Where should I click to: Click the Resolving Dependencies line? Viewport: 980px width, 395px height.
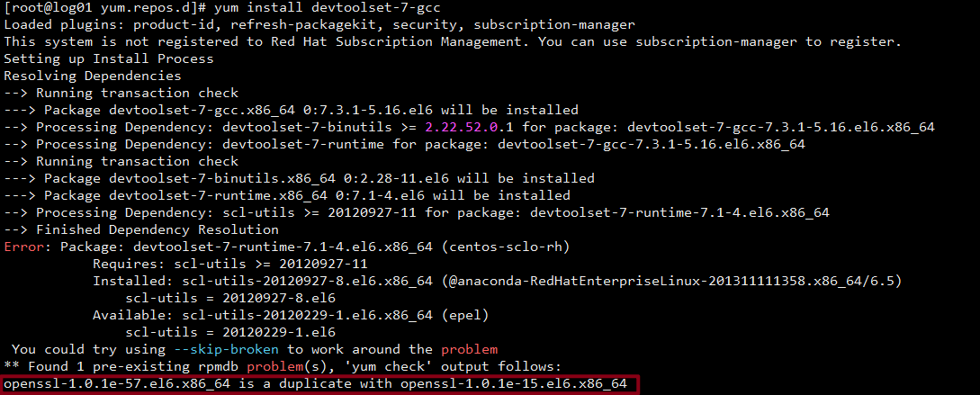coord(93,76)
